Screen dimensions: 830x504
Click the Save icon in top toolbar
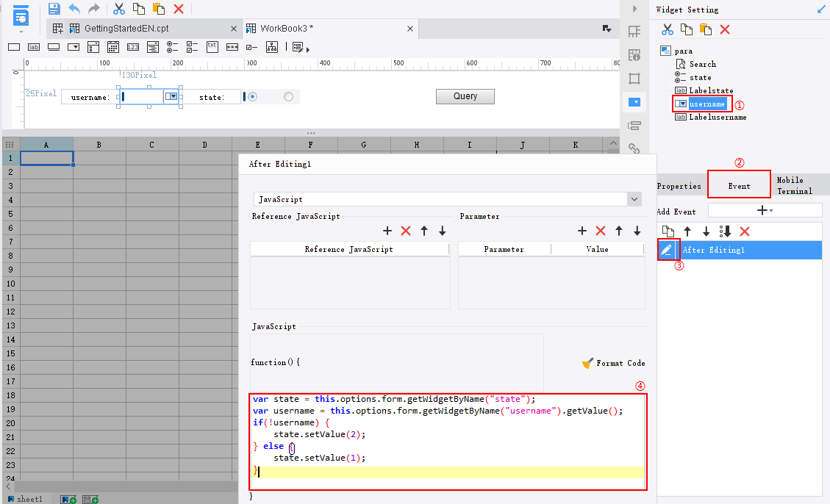[54, 9]
